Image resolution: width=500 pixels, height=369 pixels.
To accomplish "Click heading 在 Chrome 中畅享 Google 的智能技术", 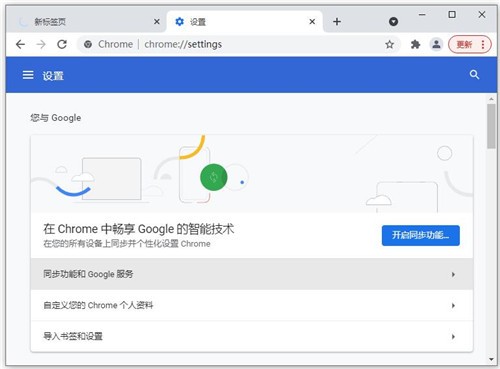I will click(x=139, y=229).
